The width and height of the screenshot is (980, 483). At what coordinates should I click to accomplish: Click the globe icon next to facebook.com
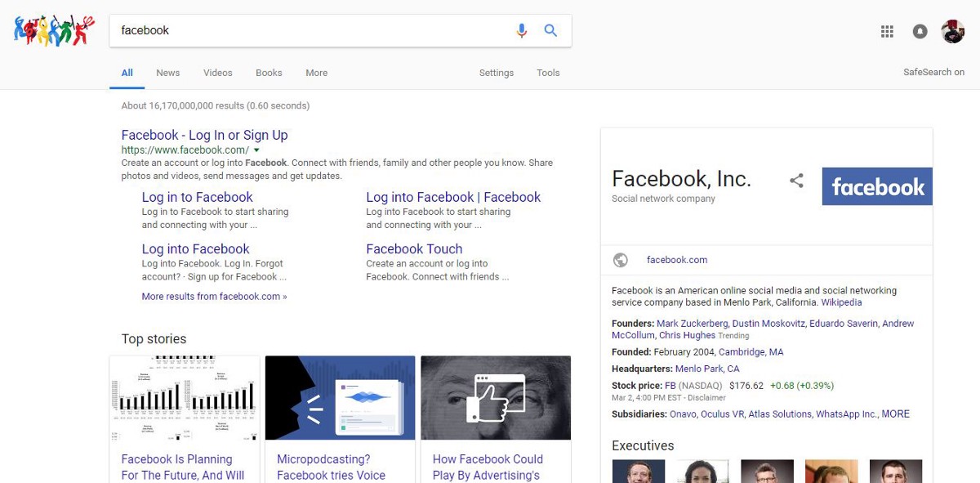point(621,260)
